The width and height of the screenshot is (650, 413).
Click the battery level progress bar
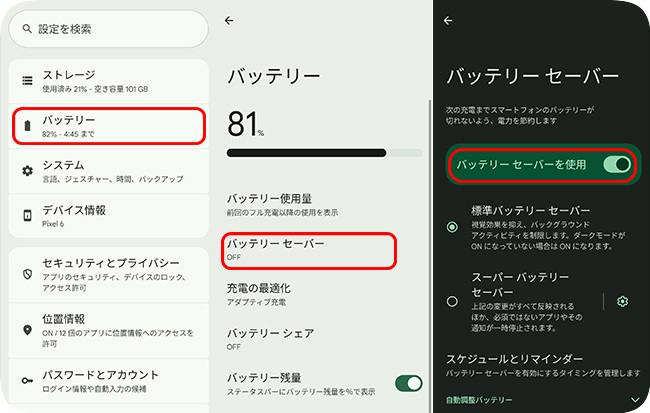coord(325,153)
